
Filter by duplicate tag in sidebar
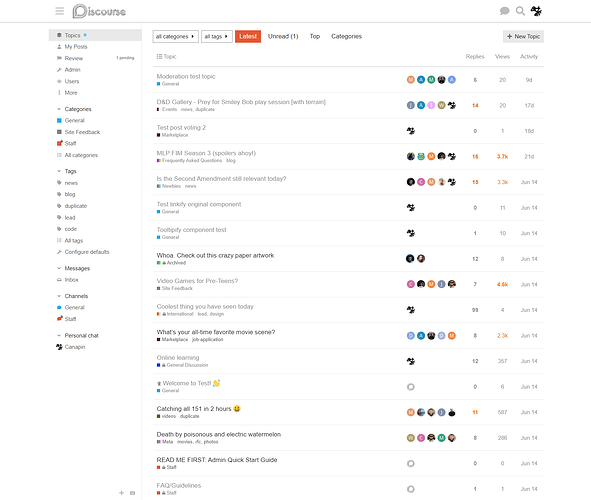click(x=76, y=206)
